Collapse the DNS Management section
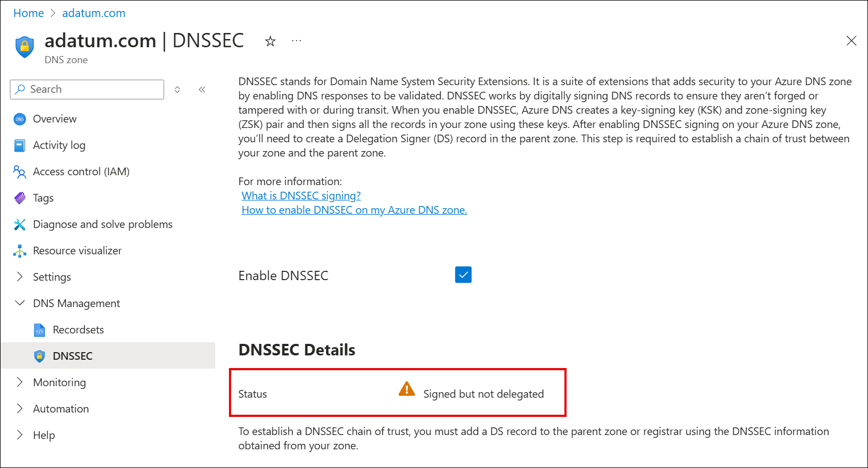Screen dimensions: 868x468 (x=20, y=303)
